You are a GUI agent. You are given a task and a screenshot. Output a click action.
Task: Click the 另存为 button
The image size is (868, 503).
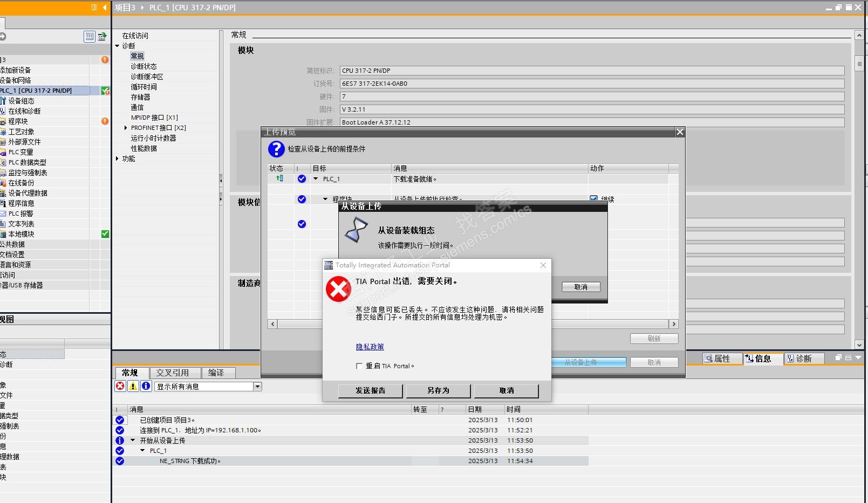click(438, 390)
